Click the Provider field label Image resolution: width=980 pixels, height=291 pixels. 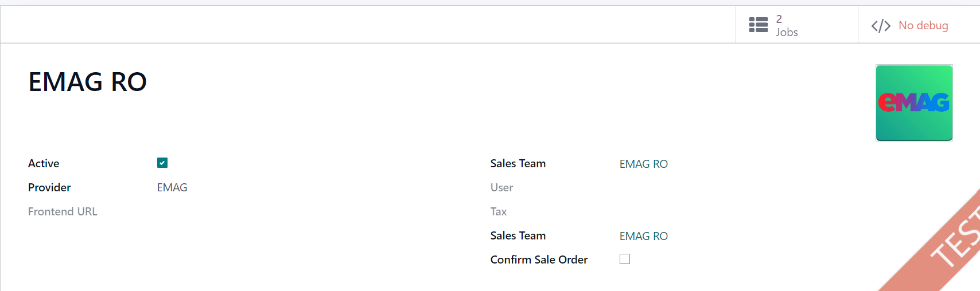point(49,187)
